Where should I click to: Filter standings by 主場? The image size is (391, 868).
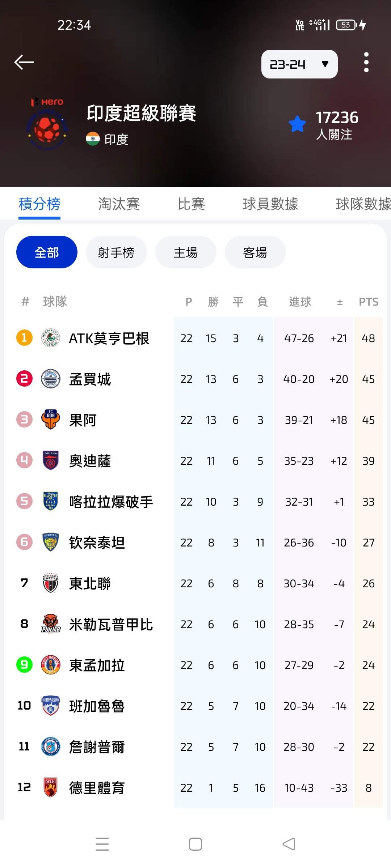coord(186,252)
